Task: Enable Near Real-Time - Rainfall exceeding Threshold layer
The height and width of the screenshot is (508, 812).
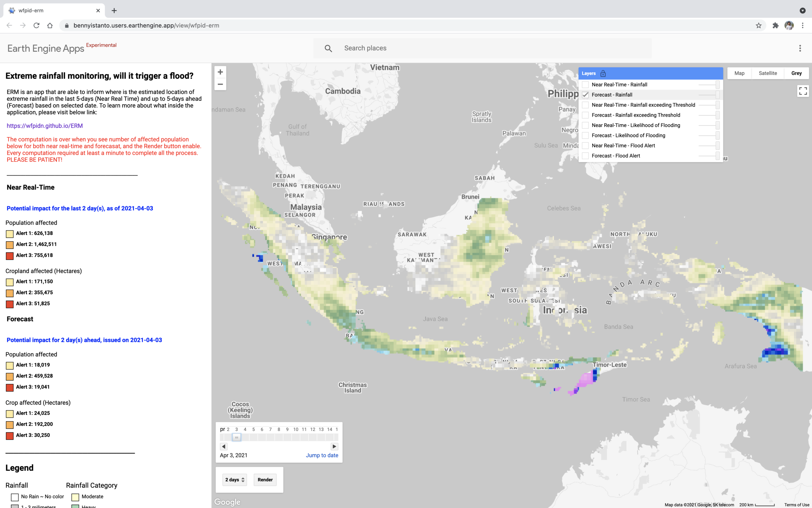Action: tap(585, 105)
